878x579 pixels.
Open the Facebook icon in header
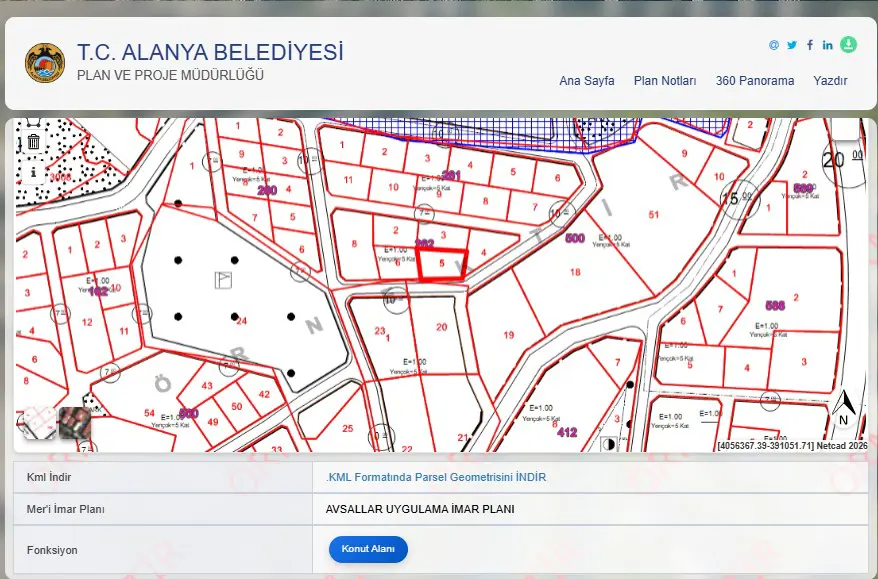810,45
